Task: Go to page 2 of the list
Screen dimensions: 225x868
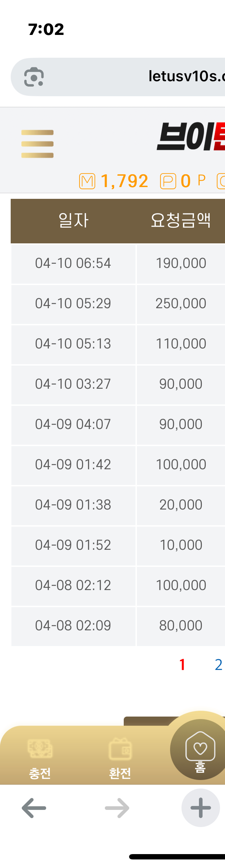Action: coord(219,665)
